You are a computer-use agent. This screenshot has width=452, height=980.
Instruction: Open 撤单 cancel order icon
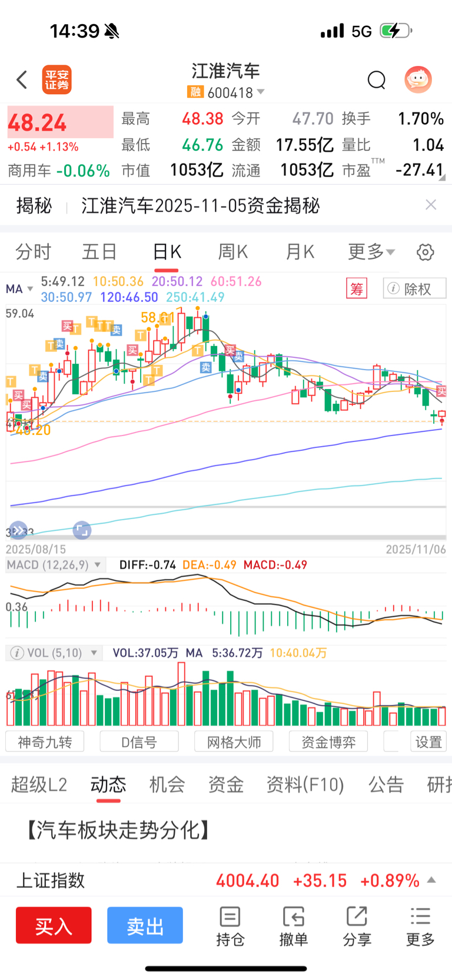click(294, 926)
